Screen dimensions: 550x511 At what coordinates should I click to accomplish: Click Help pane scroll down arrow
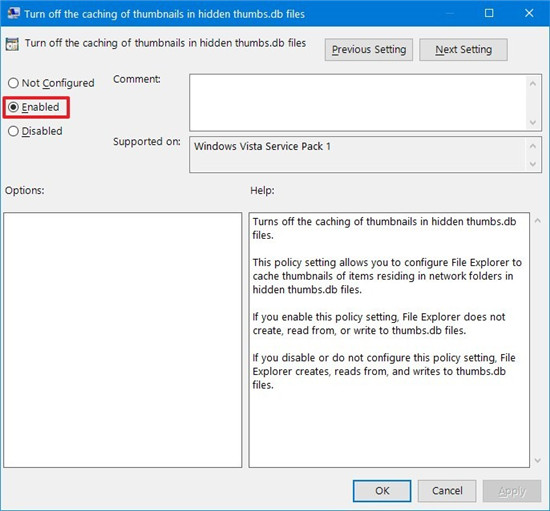(537, 460)
